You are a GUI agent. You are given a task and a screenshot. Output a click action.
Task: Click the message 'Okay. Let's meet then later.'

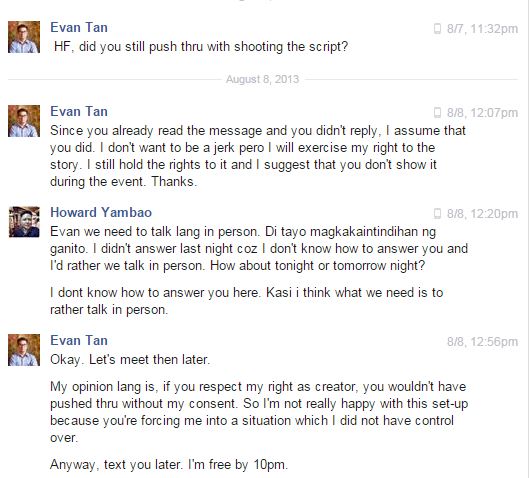coord(130,360)
